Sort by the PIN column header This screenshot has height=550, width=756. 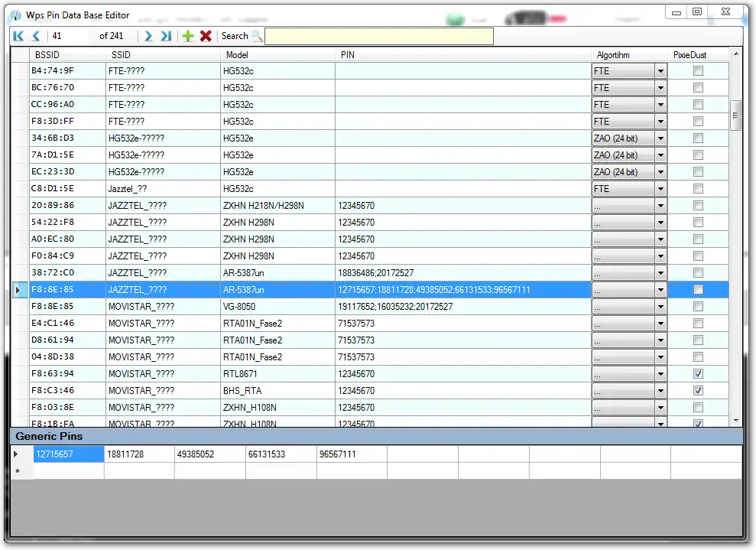[463, 55]
